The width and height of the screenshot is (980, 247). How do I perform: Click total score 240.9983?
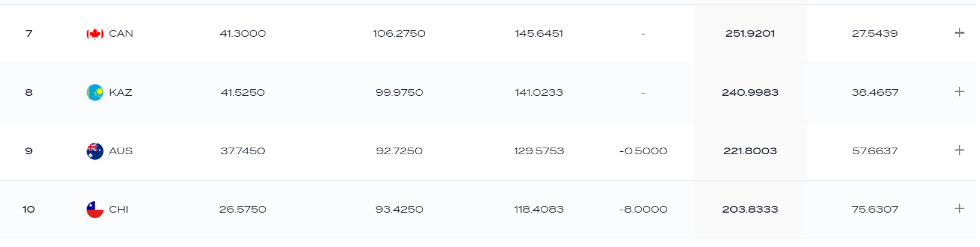750,93
